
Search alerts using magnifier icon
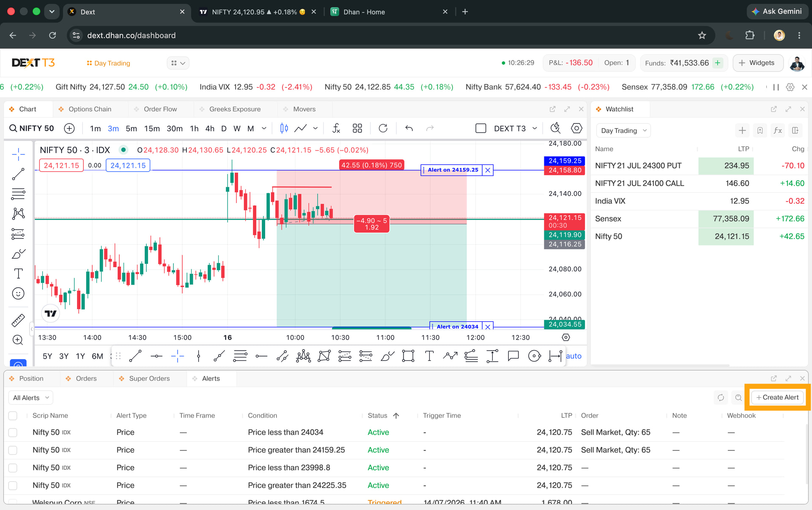point(738,398)
